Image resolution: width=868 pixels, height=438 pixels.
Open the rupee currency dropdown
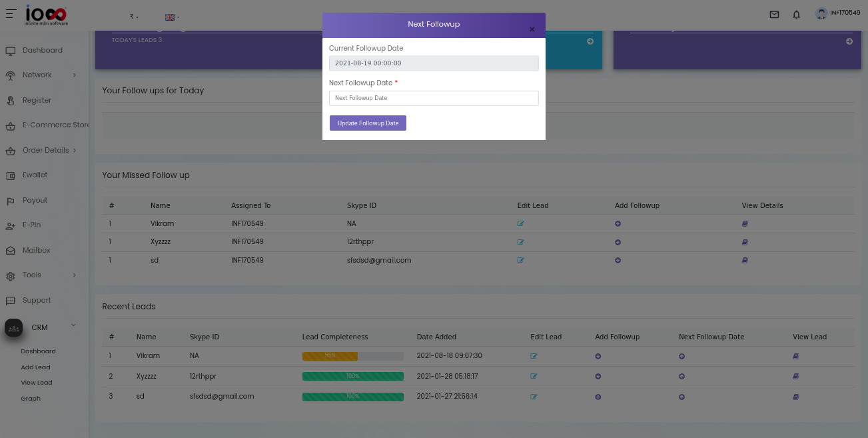coord(134,17)
